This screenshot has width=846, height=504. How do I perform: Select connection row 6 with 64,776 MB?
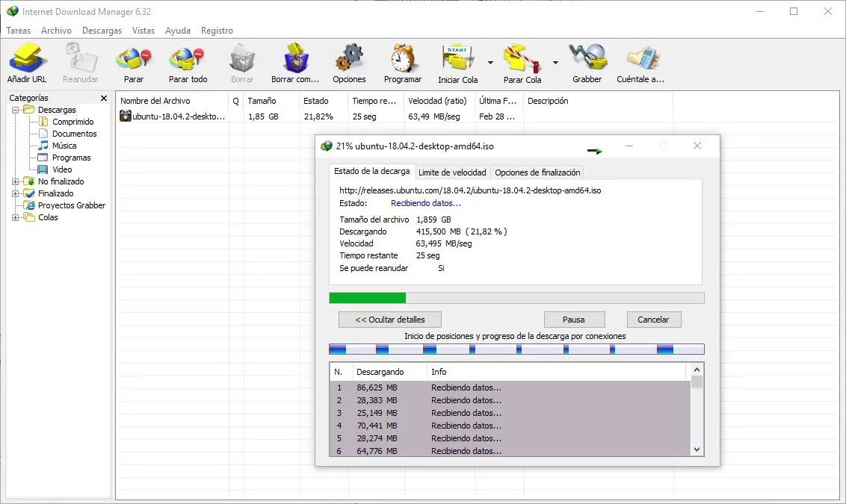(x=510, y=451)
